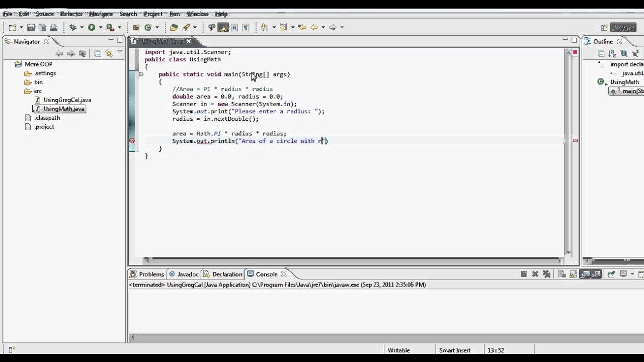The width and height of the screenshot is (644, 362).
Task: Toggle Mark Occurrences in the toolbar
Action: tap(222, 28)
